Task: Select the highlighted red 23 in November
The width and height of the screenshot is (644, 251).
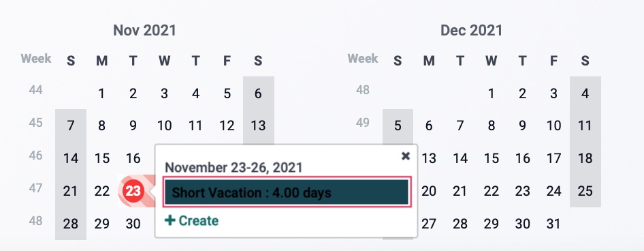Action: pyautogui.click(x=133, y=191)
